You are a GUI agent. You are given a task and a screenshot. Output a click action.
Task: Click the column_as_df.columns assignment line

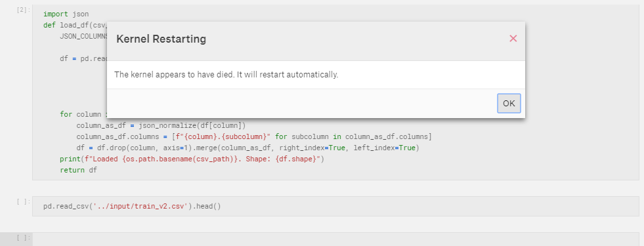point(254,136)
